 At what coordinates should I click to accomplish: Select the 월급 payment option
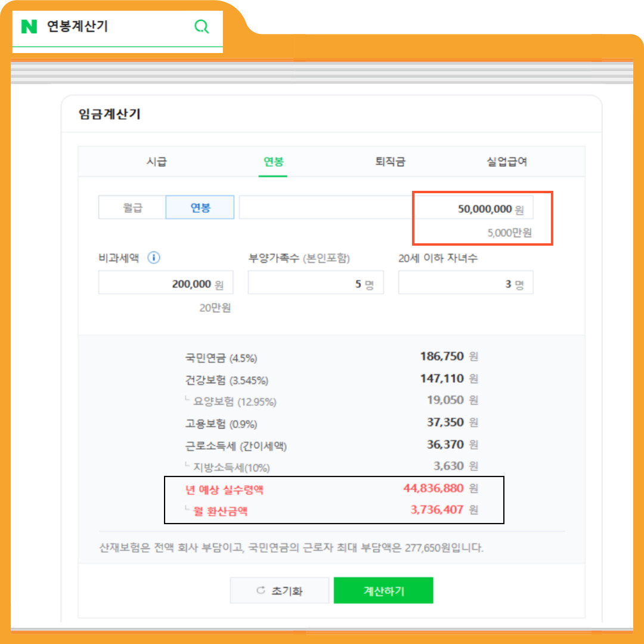(132, 207)
